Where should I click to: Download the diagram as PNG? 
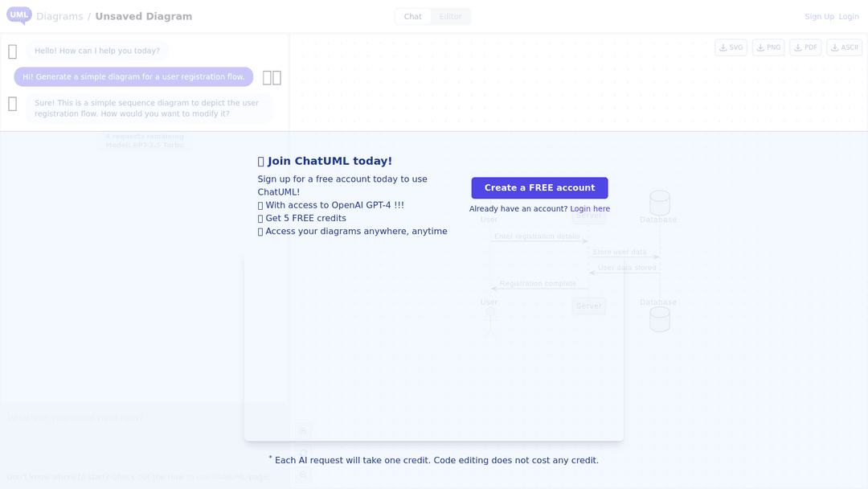(768, 47)
